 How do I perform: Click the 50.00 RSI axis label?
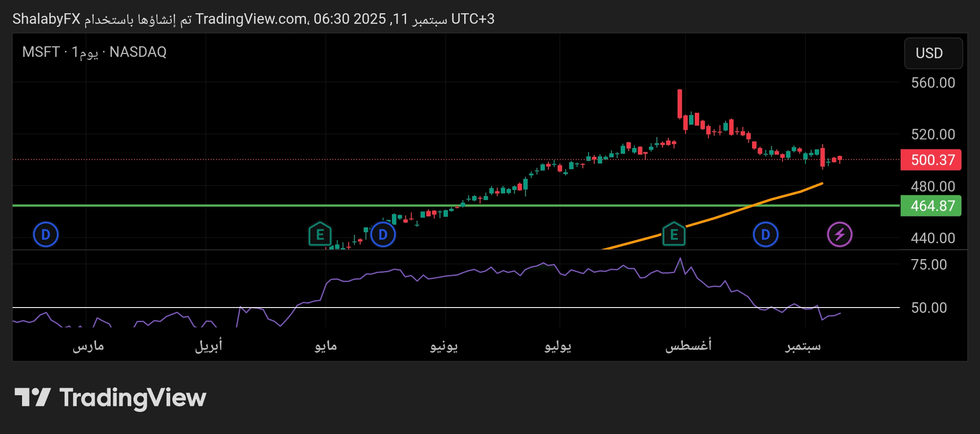tap(929, 308)
